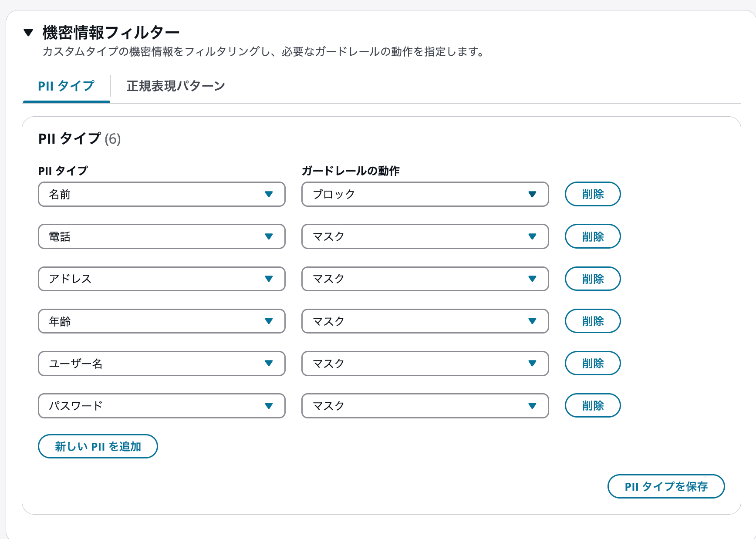Click the 新しい PII を追加 button
This screenshot has height=539, width=756.
[x=98, y=446]
